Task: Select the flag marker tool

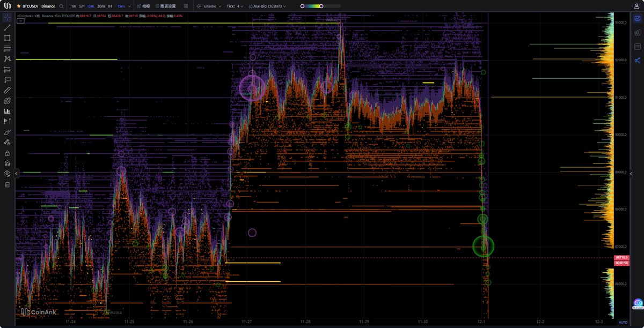Action: [x=8, y=122]
